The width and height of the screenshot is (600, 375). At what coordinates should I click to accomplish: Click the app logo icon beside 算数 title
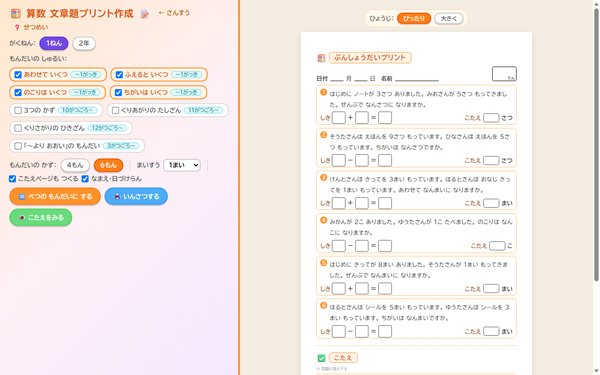(16, 14)
